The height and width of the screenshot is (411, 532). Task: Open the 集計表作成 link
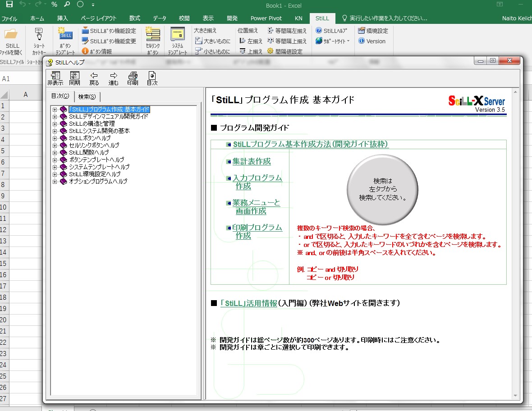tap(252, 161)
